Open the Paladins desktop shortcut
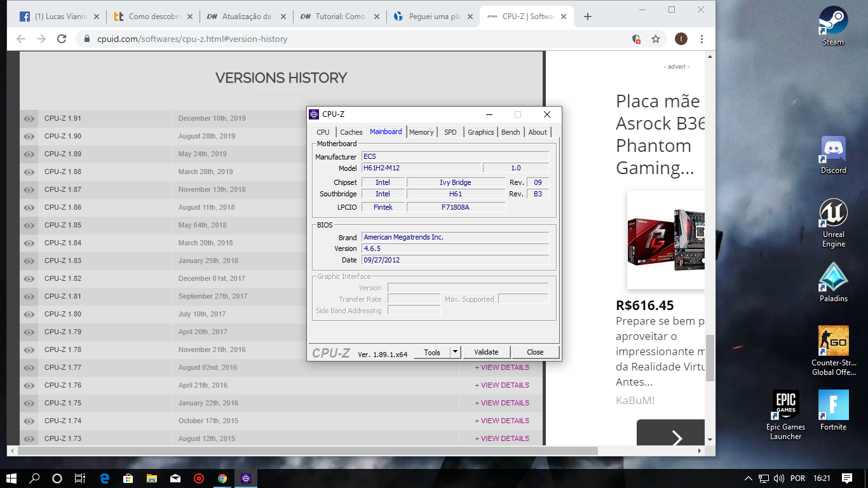 tap(833, 281)
